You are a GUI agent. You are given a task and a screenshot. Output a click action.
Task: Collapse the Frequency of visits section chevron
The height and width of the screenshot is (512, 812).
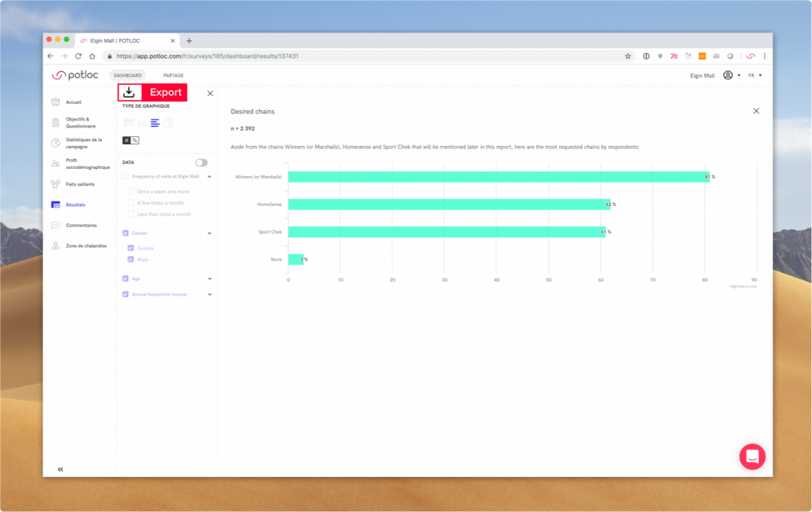point(209,177)
